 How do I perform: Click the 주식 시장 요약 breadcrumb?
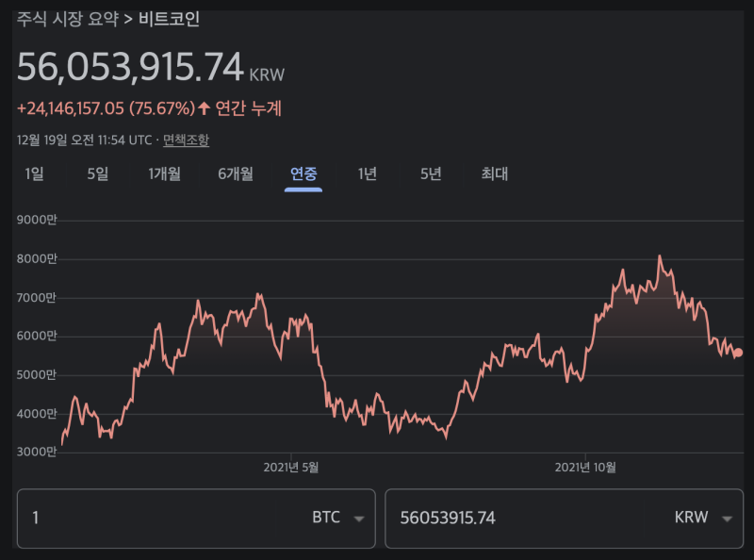click(67, 19)
